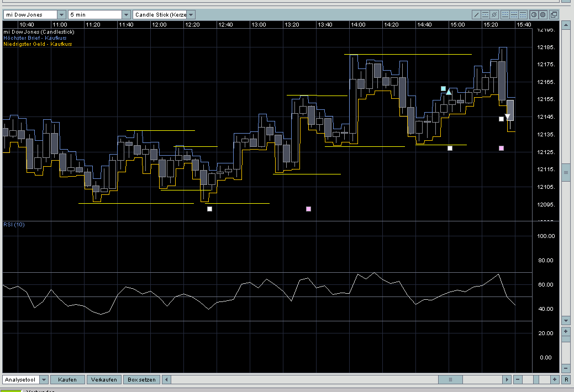Expand the Candle Stick chart type dropdown
The height and width of the screenshot is (392, 574).
pyautogui.click(x=191, y=14)
